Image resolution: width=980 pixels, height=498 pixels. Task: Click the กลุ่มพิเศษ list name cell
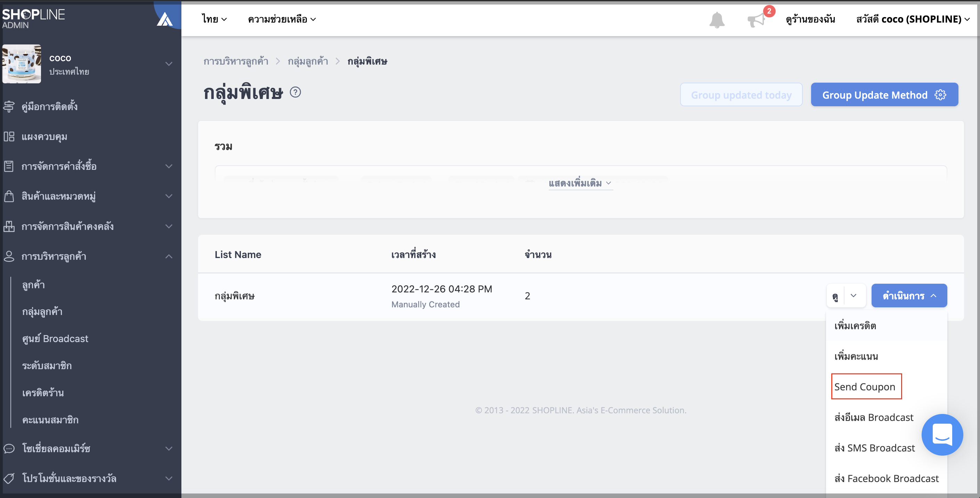click(235, 296)
